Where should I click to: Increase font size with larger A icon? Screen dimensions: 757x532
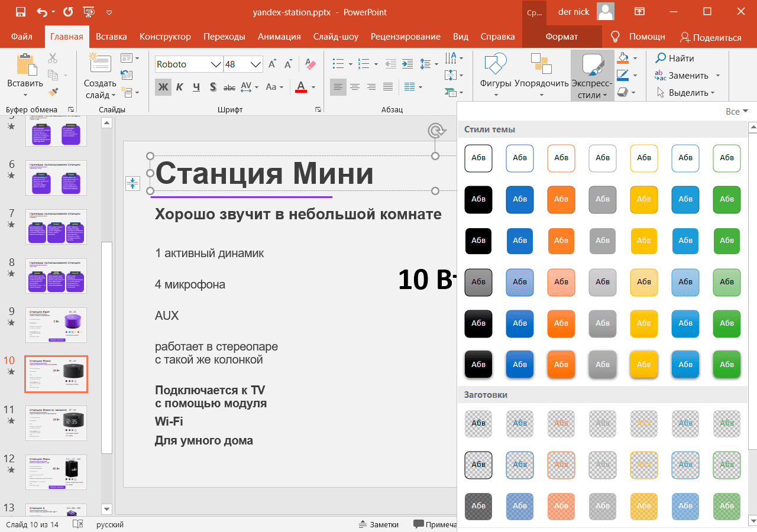(x=273, y=64)
